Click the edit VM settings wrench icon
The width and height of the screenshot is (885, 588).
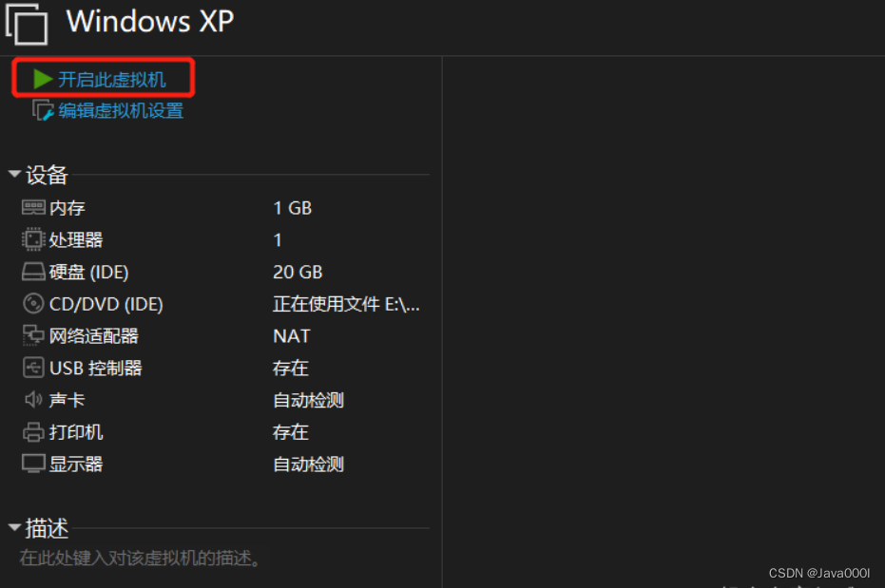pyautogui.click(x=44, y=110)
